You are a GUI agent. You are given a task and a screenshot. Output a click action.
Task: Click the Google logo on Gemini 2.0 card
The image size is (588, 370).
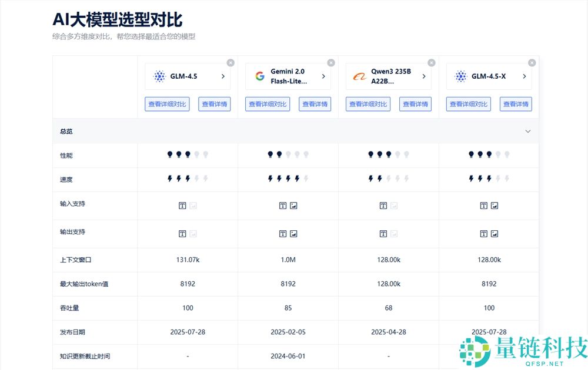[260, 76]
